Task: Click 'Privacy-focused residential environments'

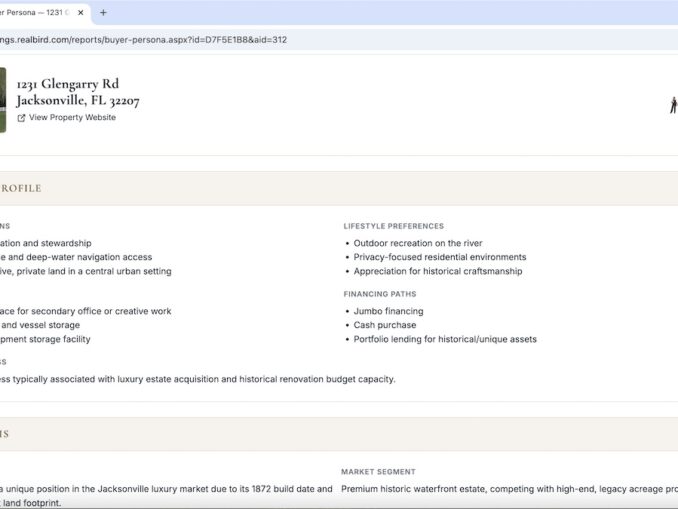Action: 440,257
